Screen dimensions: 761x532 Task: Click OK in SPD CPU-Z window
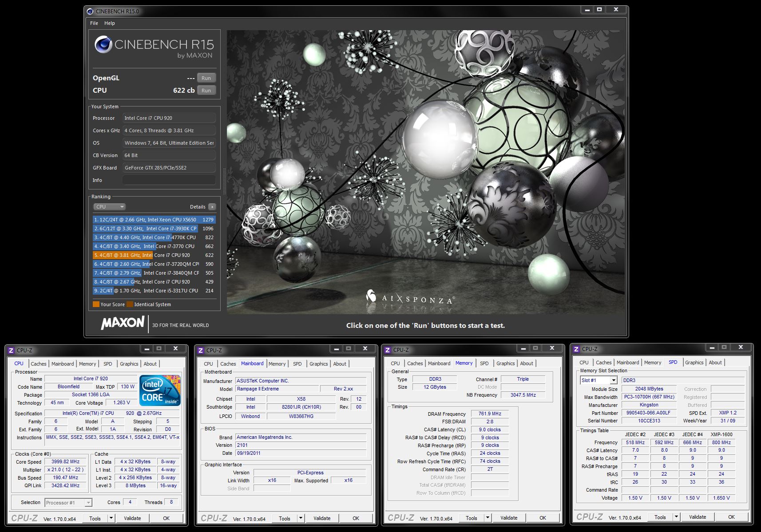coord(732,517)
